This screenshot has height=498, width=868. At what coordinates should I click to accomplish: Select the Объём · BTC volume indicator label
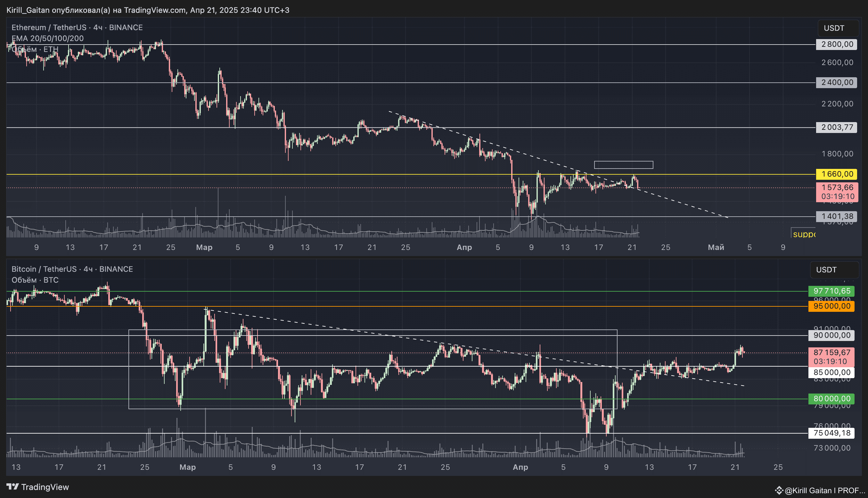(x=35, y=280)
